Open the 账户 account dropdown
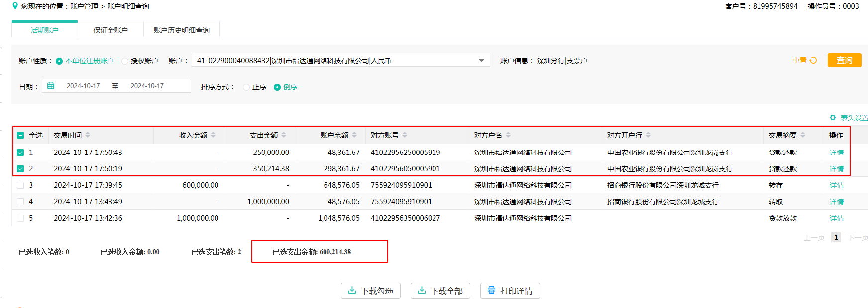The width and height of the screenshot is (868, 308). (341, 60)
